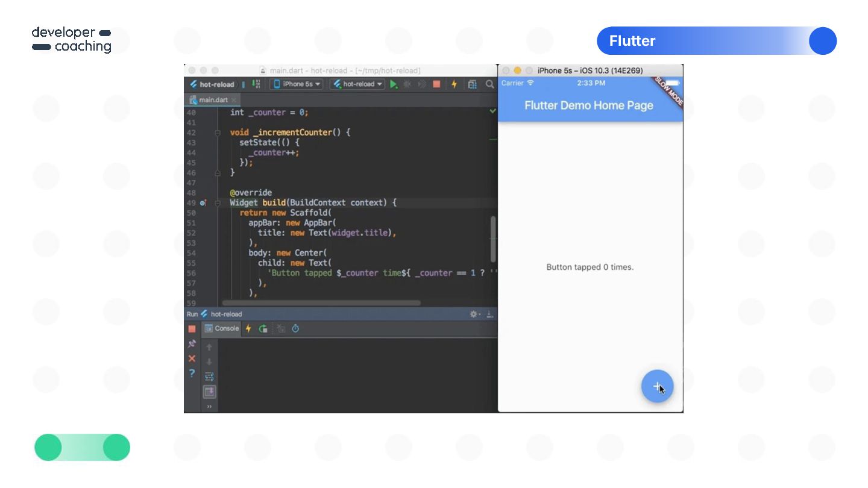Viewport: 868px width, 488px height.
Task: Click the greyed-out icon left of the stopwatch
Action: point(280,329)
